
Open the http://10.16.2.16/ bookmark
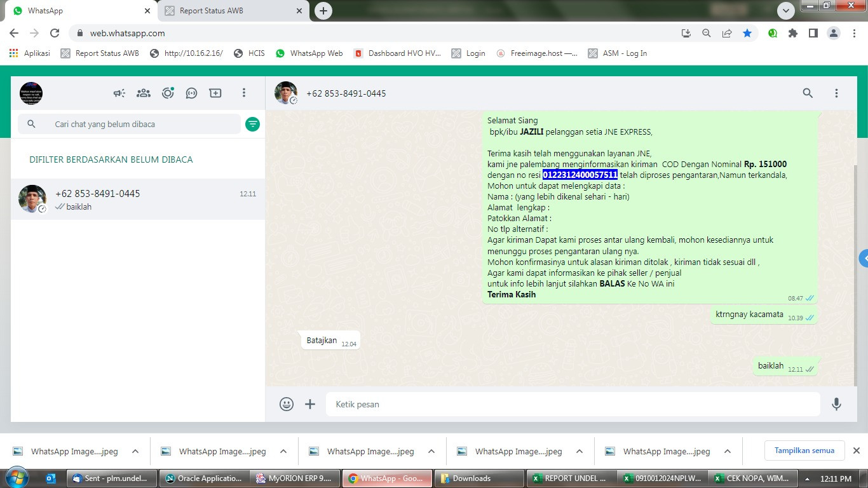(x=186, y=53)
